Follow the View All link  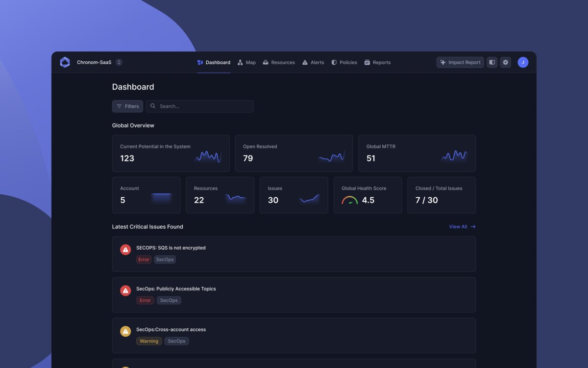tap(462, 227)
